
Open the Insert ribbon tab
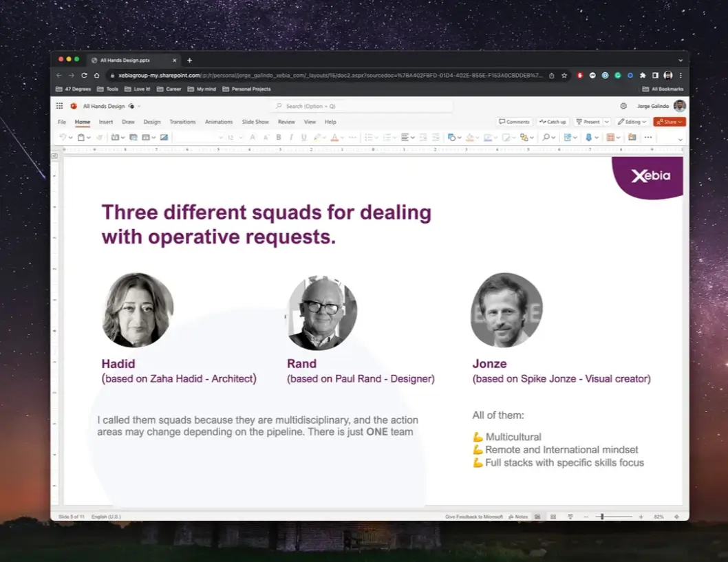point(106,122)
